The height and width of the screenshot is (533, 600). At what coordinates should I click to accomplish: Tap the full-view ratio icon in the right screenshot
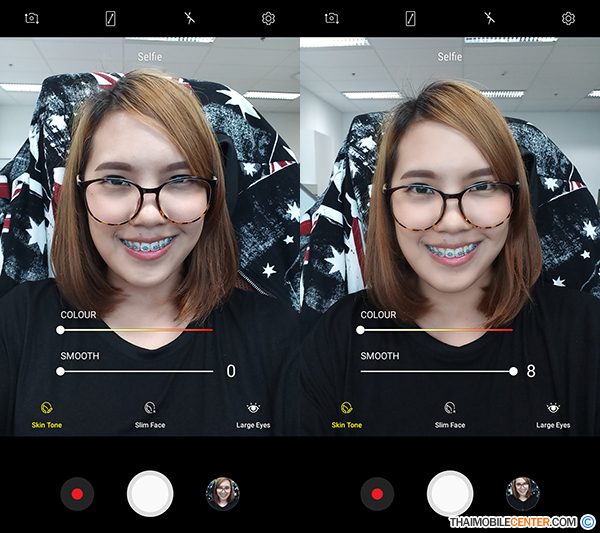411,18
